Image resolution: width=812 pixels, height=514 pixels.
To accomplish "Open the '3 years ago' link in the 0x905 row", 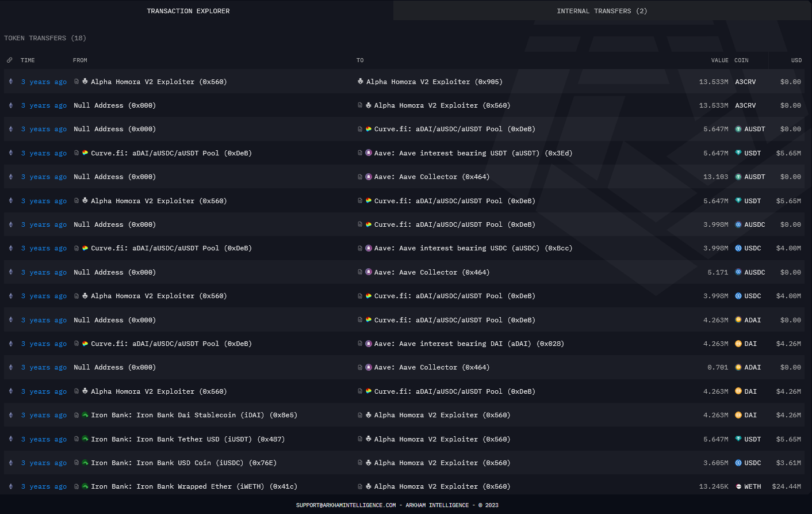I will point(44,82).
